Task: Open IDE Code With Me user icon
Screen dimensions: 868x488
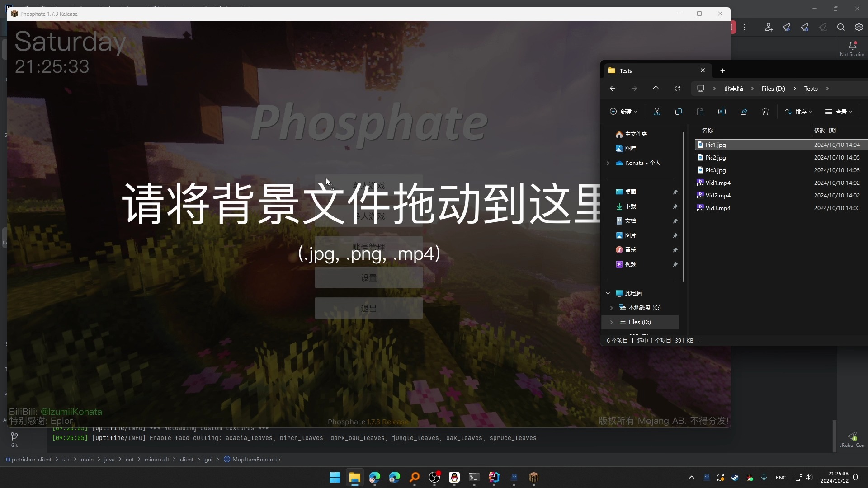Action: 769,27
